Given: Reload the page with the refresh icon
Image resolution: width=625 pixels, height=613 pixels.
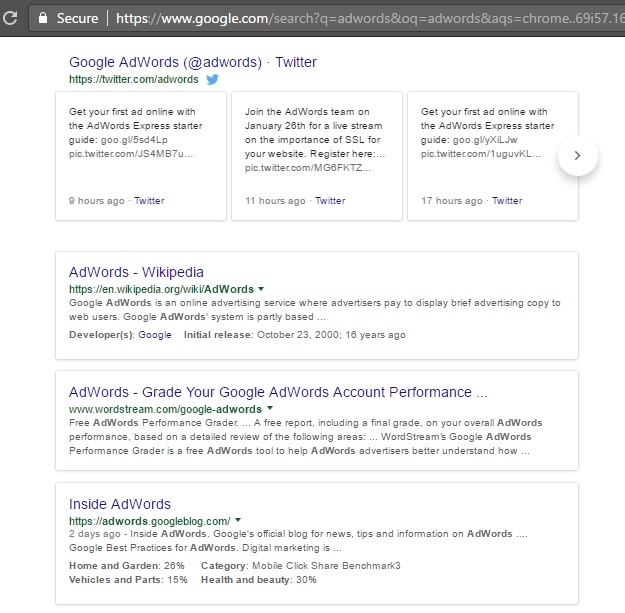Looking at the screenshot, I should pos(11,18).
